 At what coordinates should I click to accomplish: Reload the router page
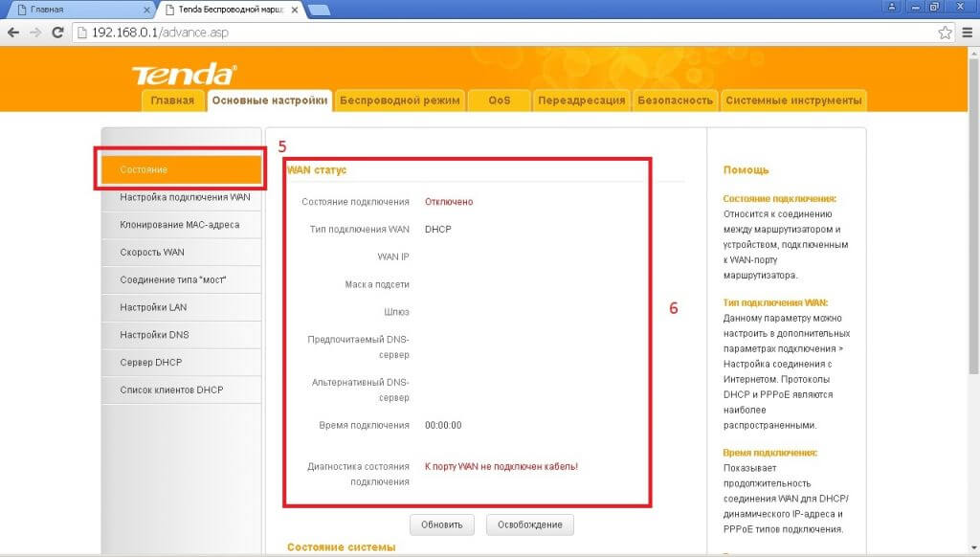click(57, 33)
